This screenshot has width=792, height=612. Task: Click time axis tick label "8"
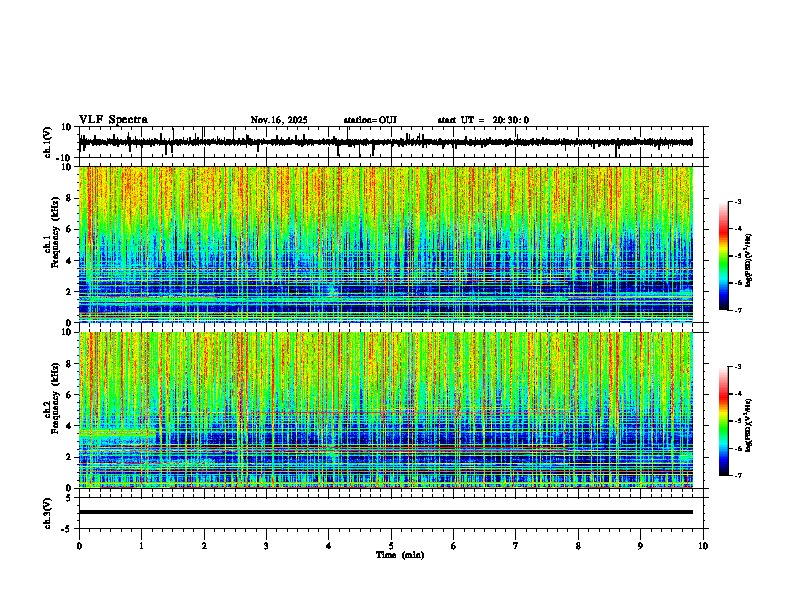[578, 546]
